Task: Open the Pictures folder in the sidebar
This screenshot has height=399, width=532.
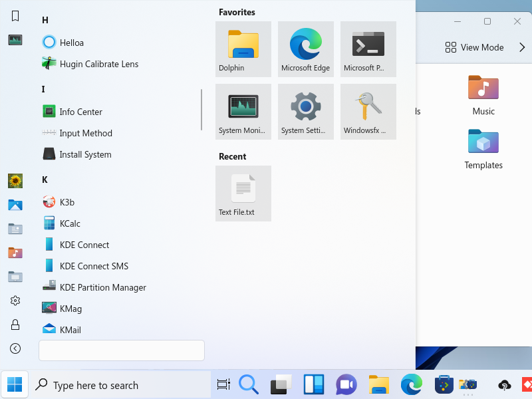Action: pos(15,205)
